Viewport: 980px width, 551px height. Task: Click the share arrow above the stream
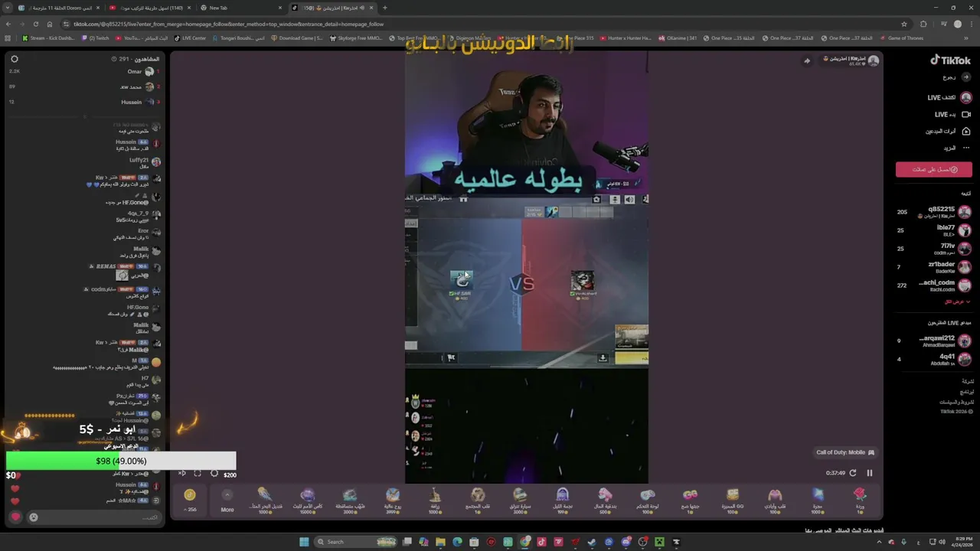tap(807, 60)
